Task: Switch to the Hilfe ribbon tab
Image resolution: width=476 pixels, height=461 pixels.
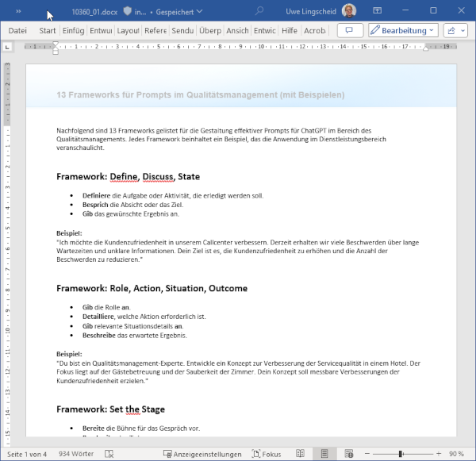Action: point(290,30)
